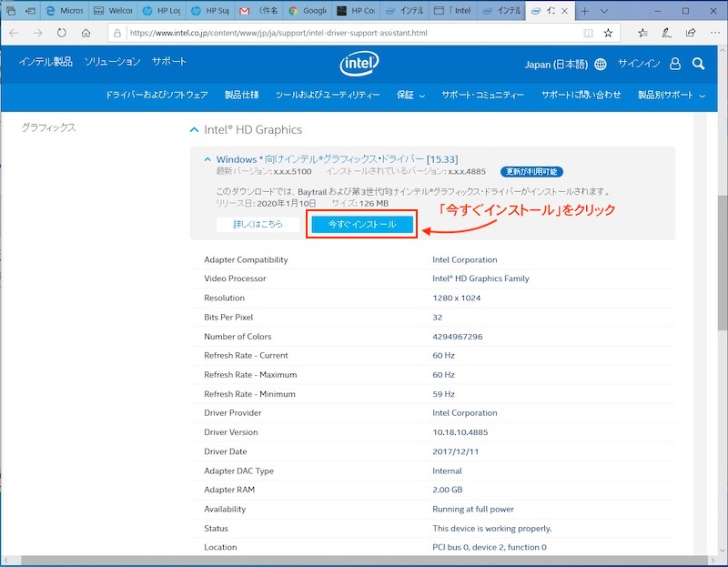Click the browser Back arrow

(x=14, y=33)
